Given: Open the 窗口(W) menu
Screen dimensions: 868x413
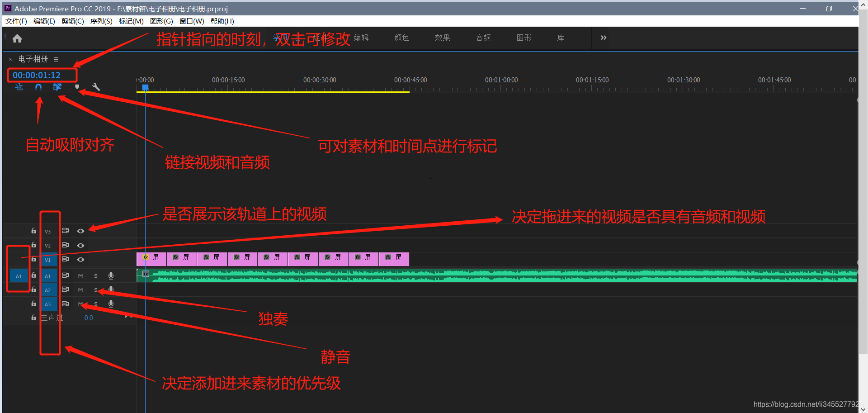Looking at the screenshot, I should click(192, 21).
